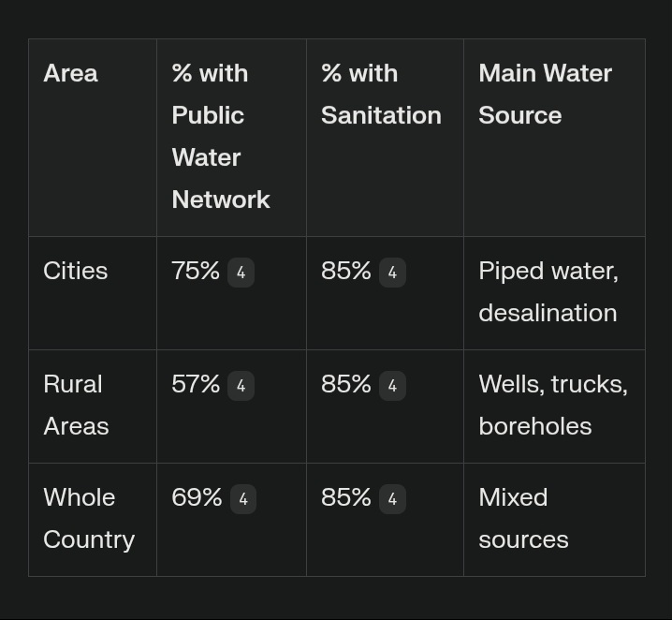Select the % with Public Water Network header

click(221, 136)
